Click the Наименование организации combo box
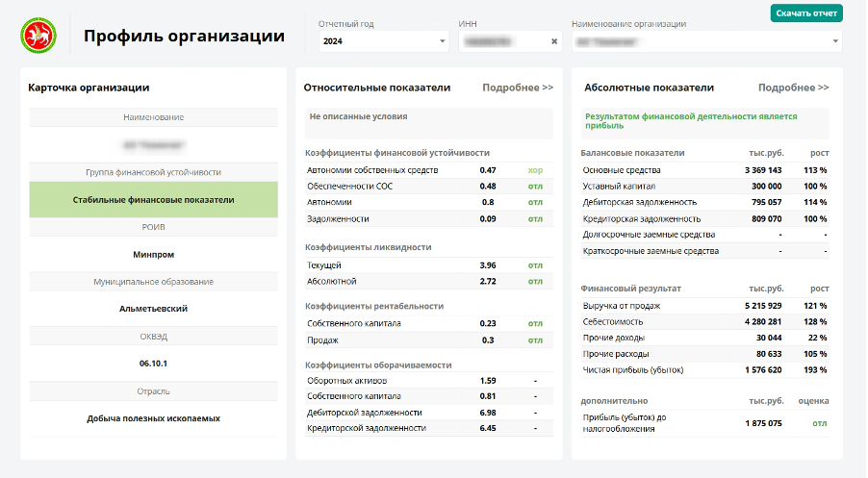Image resolution: width=868 pixels, height=478 pixels. click(x=707, y=41)
